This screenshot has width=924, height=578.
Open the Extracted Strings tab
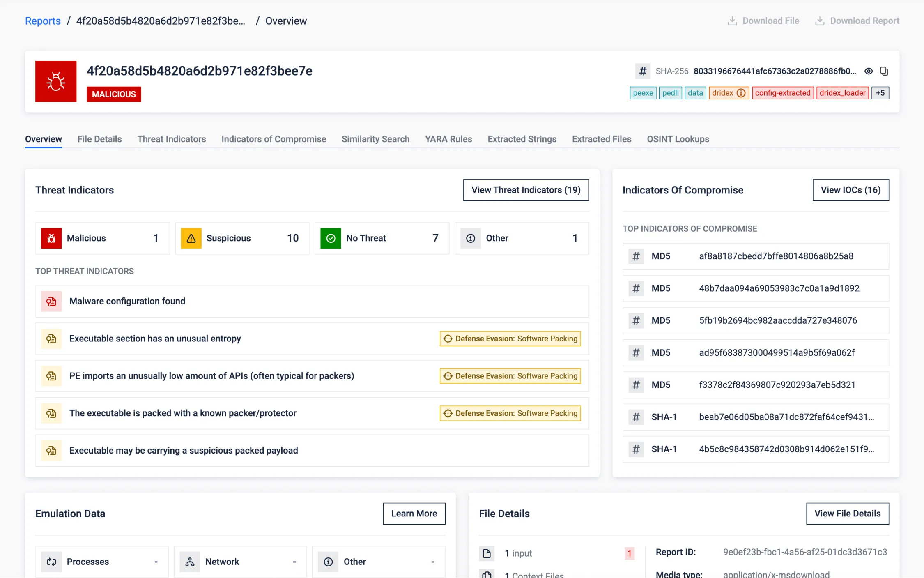click(522, 139)
